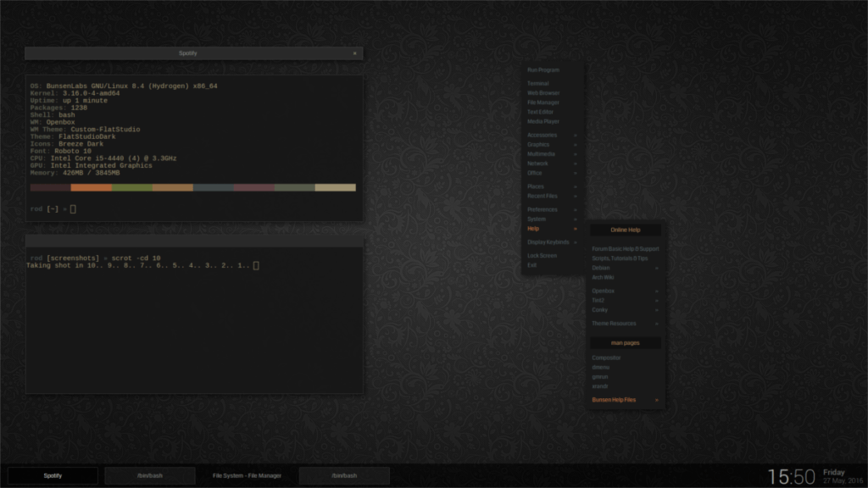The width and height of the screenshot is (868, 488).
Task: Open the Arch Wiki link
Action: coord(604,277)
